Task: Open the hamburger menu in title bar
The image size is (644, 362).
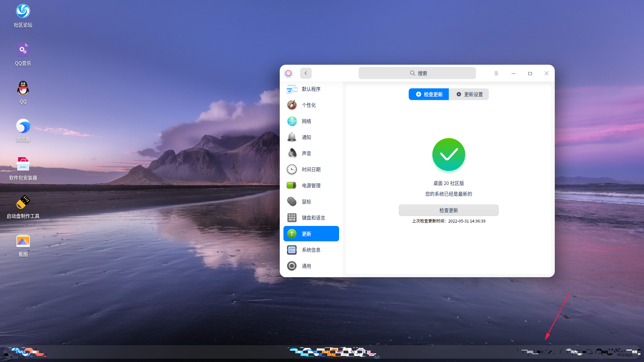Action: [496, 73]
